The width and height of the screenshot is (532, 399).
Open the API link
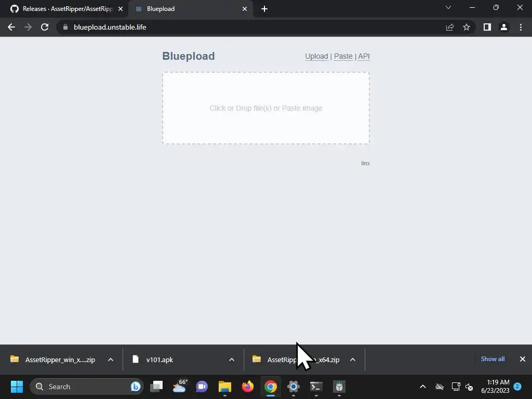364,56
